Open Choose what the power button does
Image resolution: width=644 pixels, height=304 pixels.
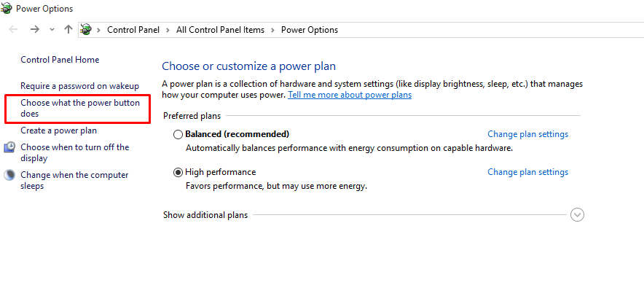79,109
